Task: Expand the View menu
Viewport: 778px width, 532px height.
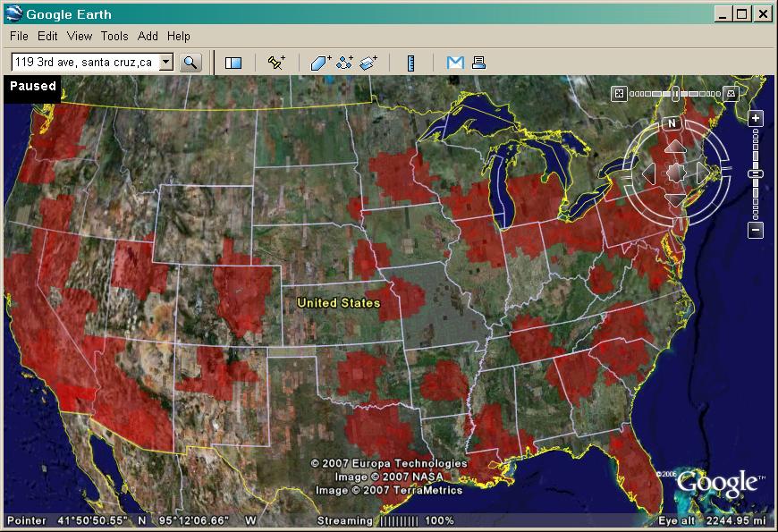Action: click(80, 36)
